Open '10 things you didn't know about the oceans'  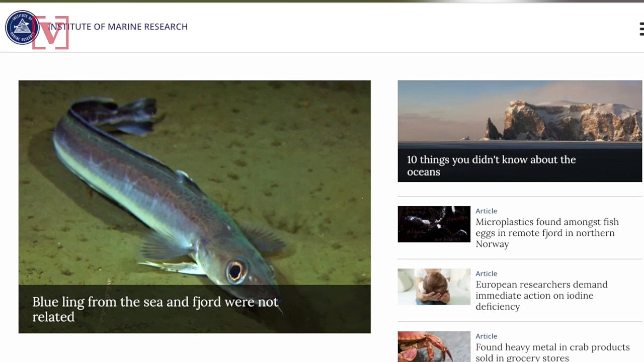(491, 165)
